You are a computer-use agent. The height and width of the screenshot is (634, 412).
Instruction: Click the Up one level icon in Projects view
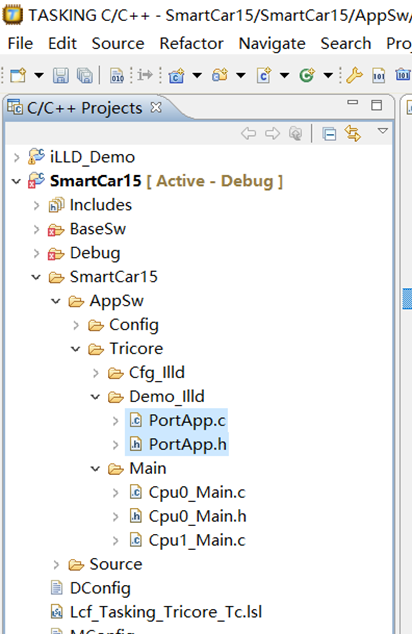(x=296, y=133)
